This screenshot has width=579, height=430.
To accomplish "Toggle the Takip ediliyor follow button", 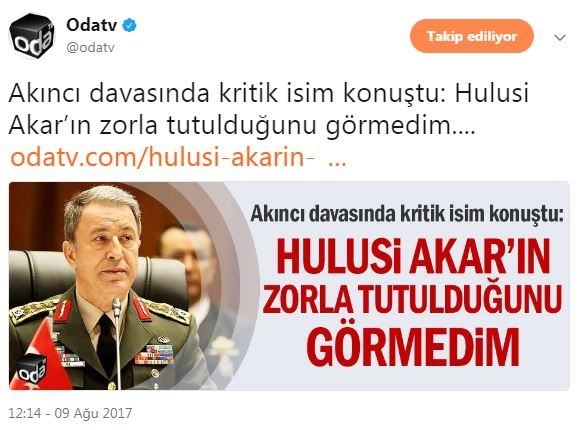I will coord(472,36).
